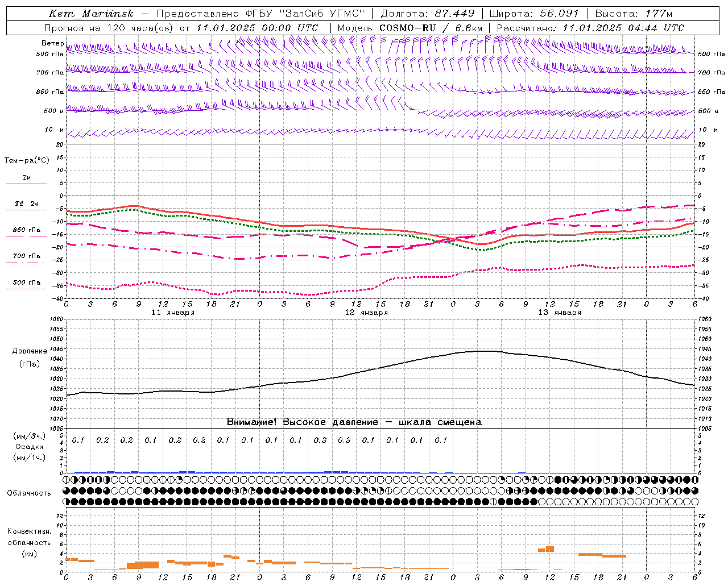
Task: Click the Осадки precipitation label
Action: click(x=30, y=447)
